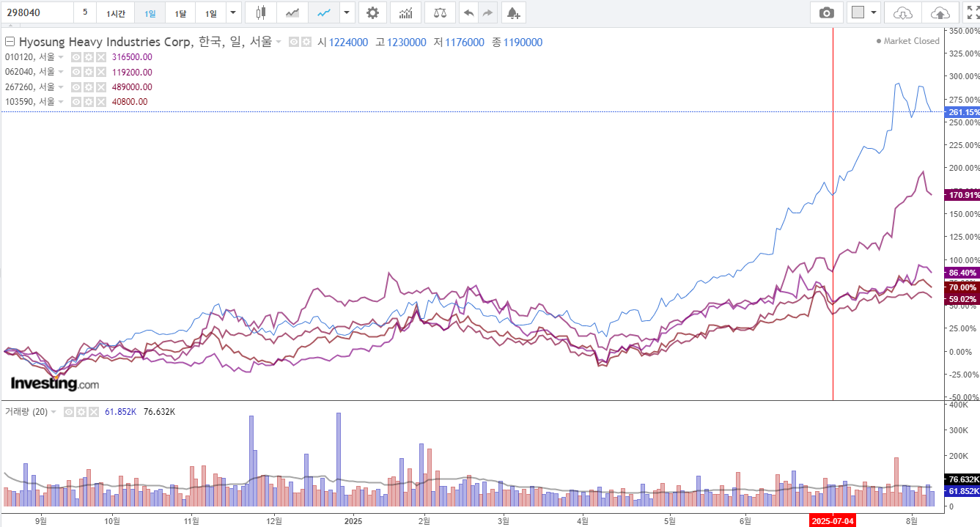Create alert with the bell plus icon
The height and width of the screenshot is (527, 980).
pyautogui.click(x=513, y=13)
